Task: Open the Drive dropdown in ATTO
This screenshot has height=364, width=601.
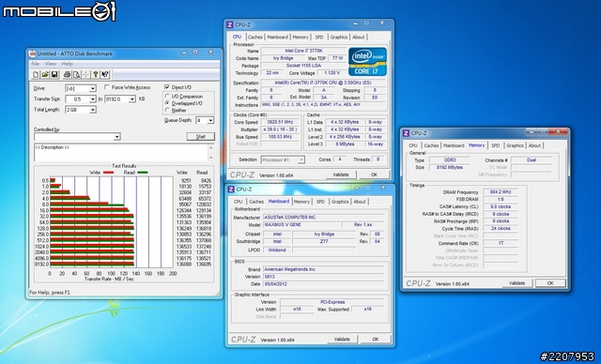Action: pyautogui.click(x=92, y=89)
